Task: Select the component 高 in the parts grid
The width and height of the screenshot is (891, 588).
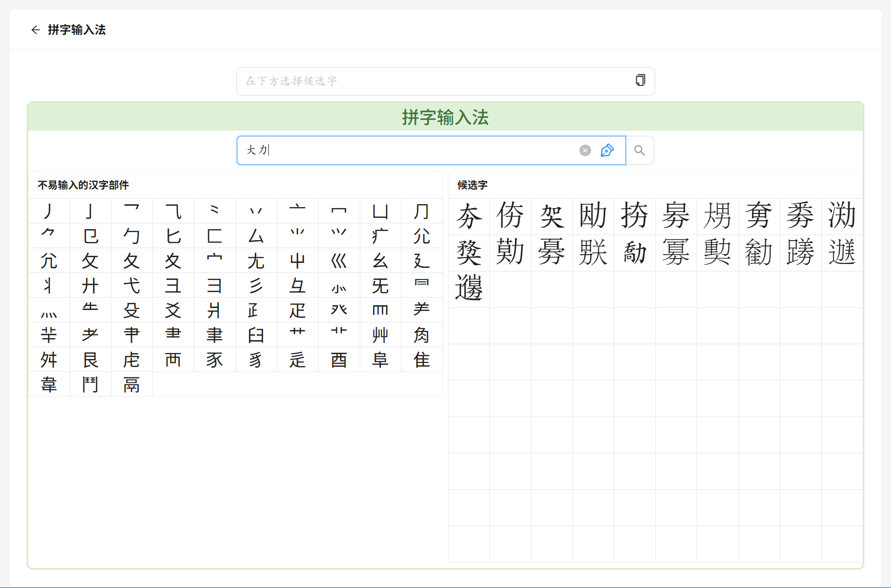Action: pos(132,384)
